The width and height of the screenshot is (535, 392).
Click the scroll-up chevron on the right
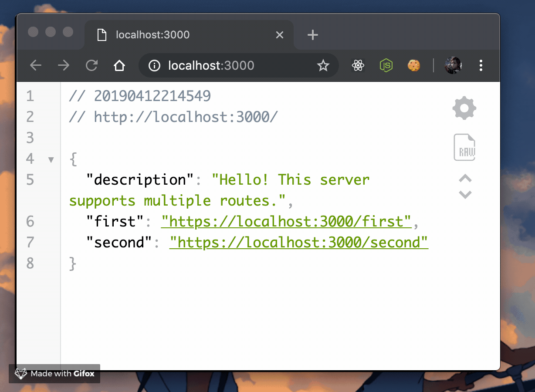(464, 178)
